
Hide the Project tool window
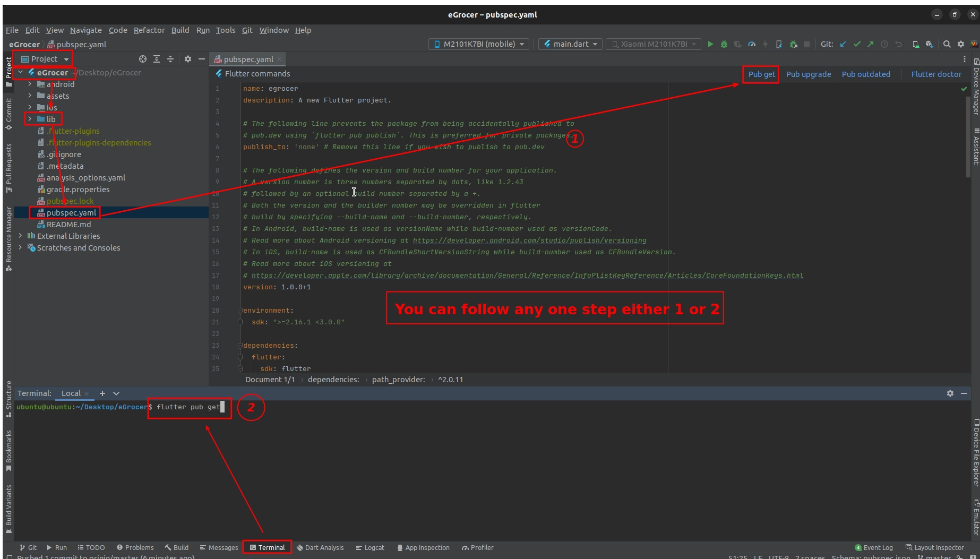201,59
